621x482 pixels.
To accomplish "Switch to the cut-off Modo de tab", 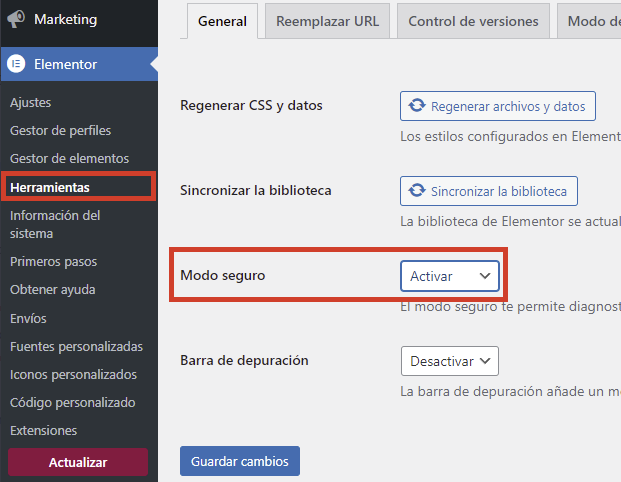I will click(590, 21).
